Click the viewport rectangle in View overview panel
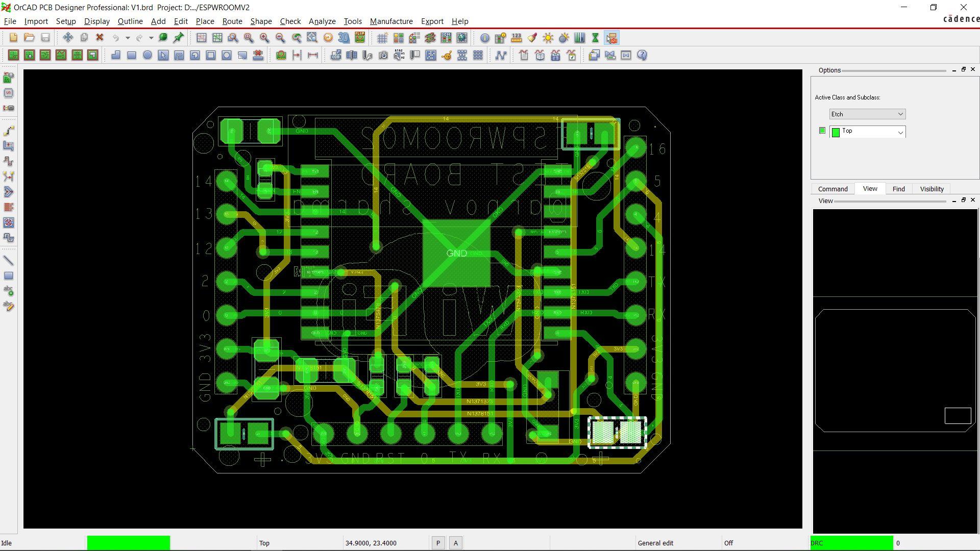 [x=958, y=416]
